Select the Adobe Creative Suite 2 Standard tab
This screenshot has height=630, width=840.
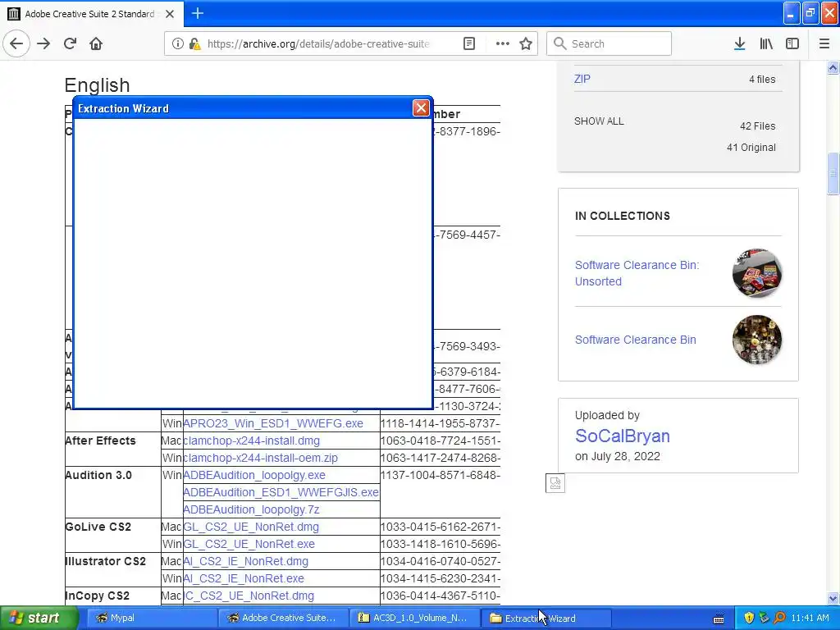(x=91, y=14)
